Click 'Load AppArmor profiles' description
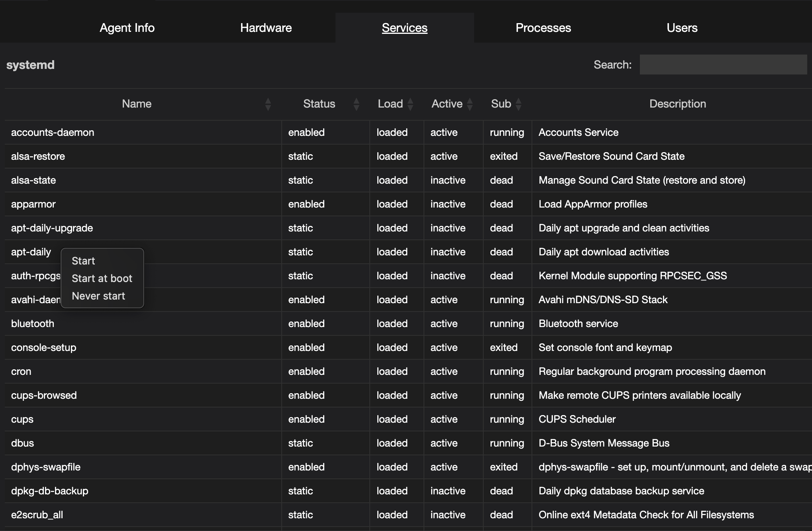812x531 pixels. click(x=593, y=204)
